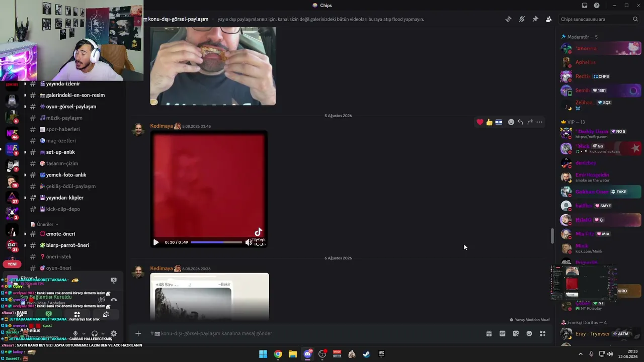Open Discord help question mark
This screenshot has height=362, width=644.
coord(597,6)
